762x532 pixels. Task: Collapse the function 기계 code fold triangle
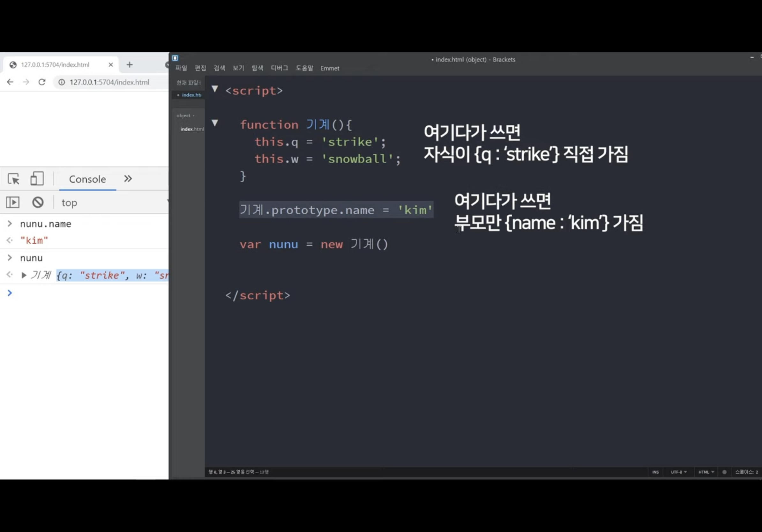pos(215,123)
